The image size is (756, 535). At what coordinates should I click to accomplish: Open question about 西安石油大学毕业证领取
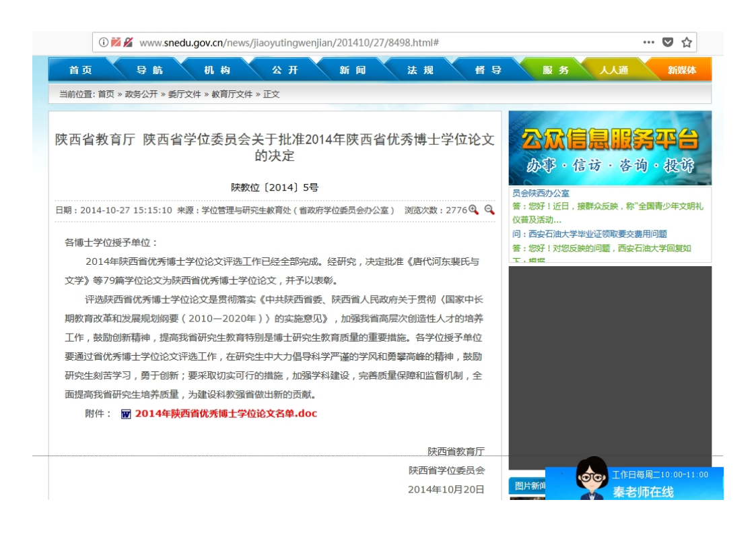(589, 234)
